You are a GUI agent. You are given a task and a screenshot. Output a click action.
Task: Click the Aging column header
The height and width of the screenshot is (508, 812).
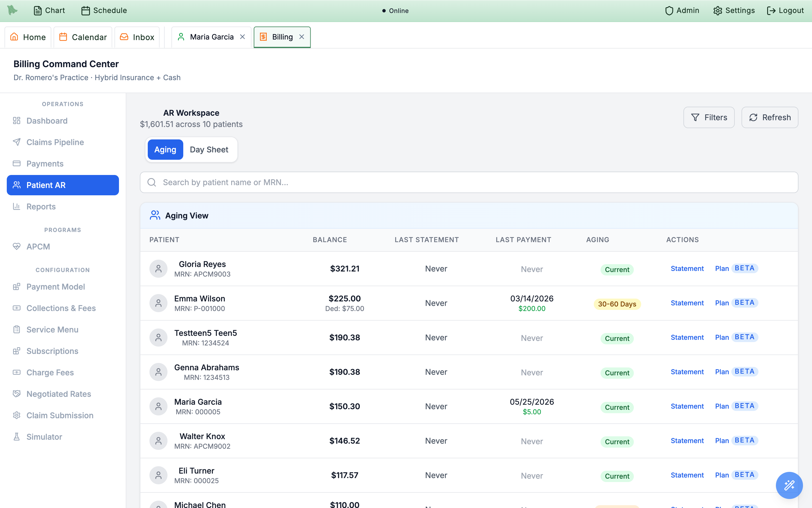coord(598,240)
